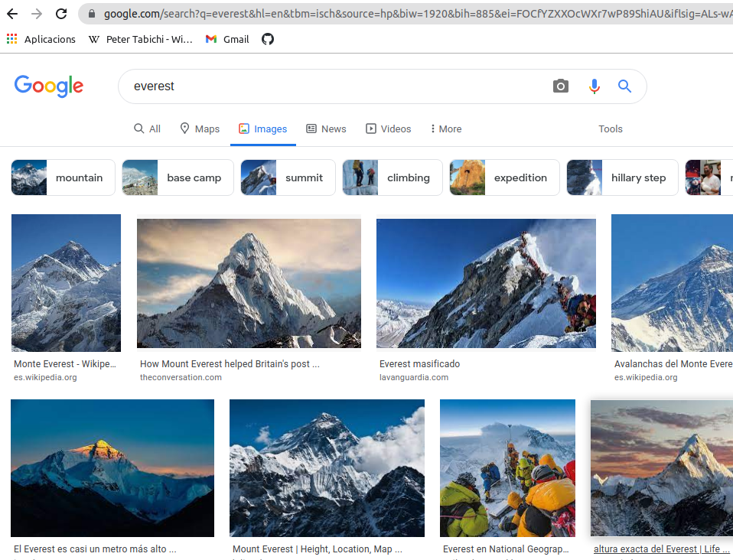
Task: Search by image with camera icon
Action: [561, 86]
